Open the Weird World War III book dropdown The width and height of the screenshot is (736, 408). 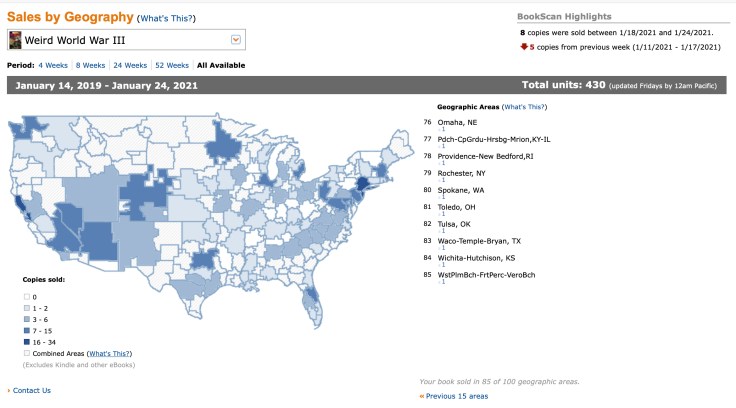click(236, 40)
